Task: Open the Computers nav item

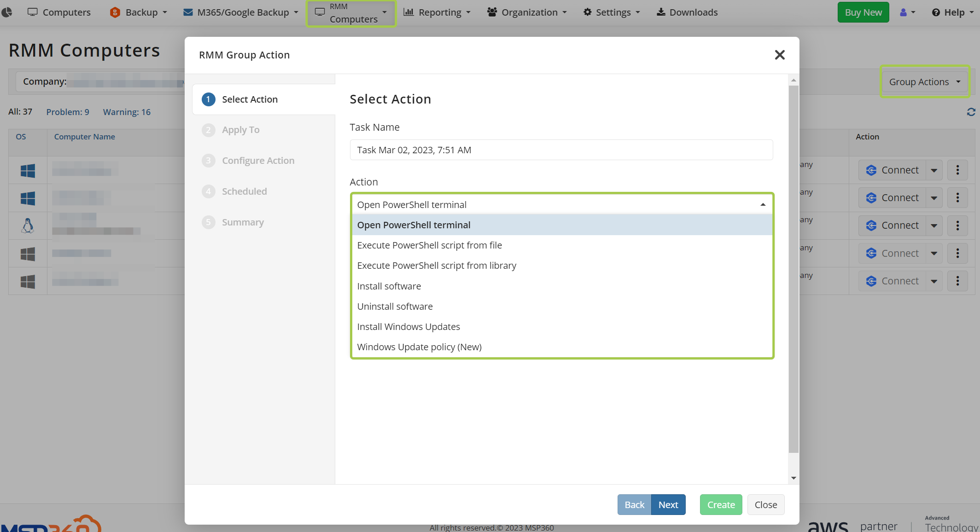Action: pyautogui.click(x=59, y=12)
